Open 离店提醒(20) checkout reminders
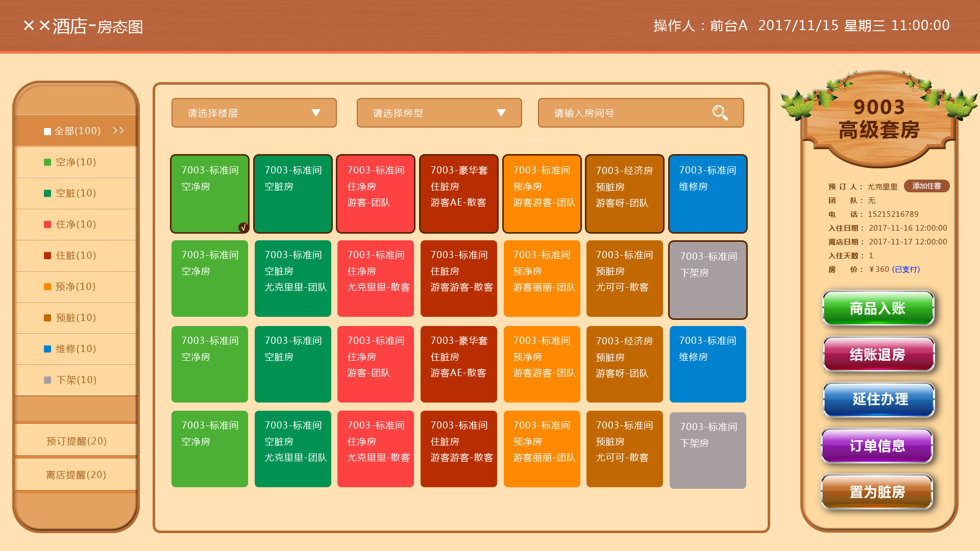Screen dimensions: 980x551 click(x=76, y=474)
